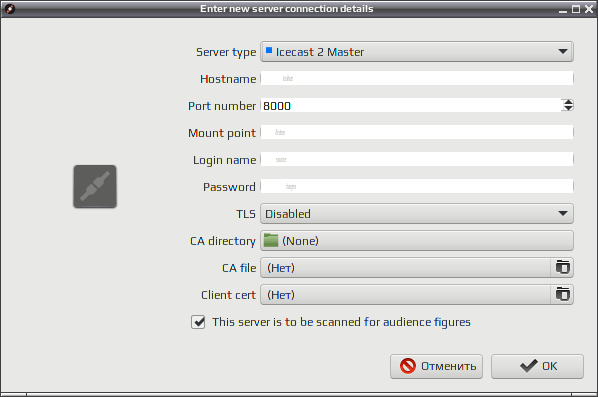Image resolution: width=598 pixels, height=397 pixels.
Task: Click the Отменить cancel button
Action: pos(436,366)
